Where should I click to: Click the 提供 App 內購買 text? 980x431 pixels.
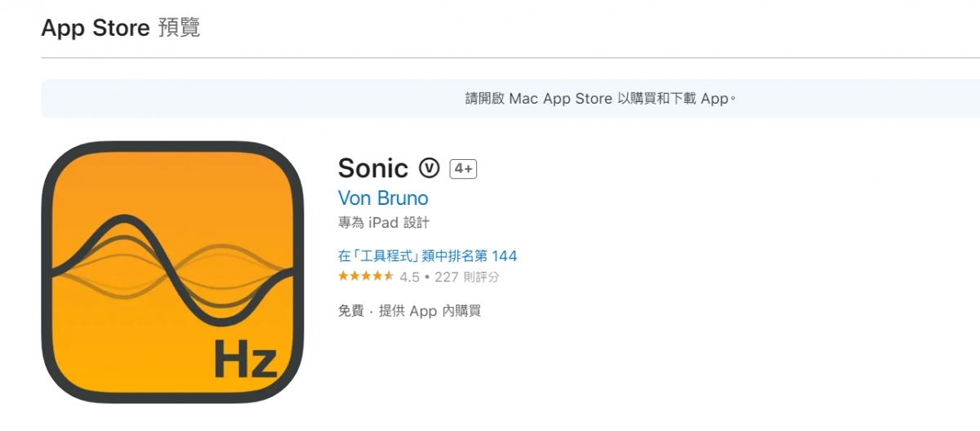click(430, 311)
